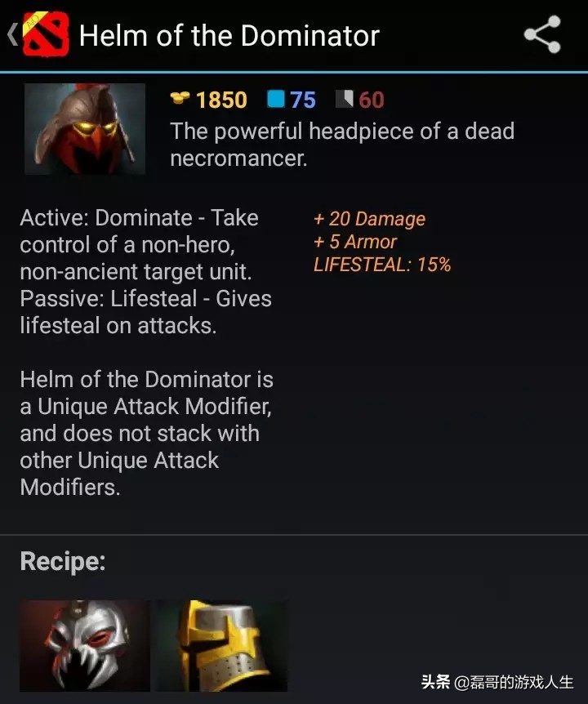Tap the dead necromancer lore text
The height and width of the screenshot is (704, 588).
point(342,145)
